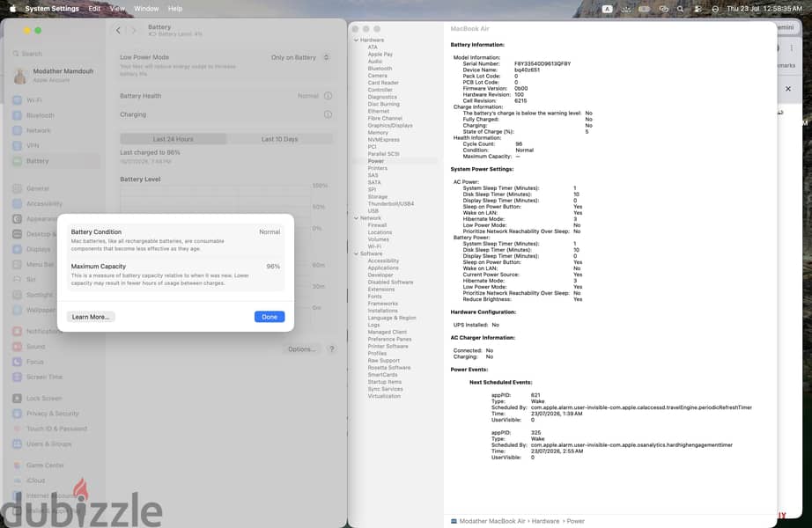
Task: Click the battery status icon in the menu bar
Action: 644,9
